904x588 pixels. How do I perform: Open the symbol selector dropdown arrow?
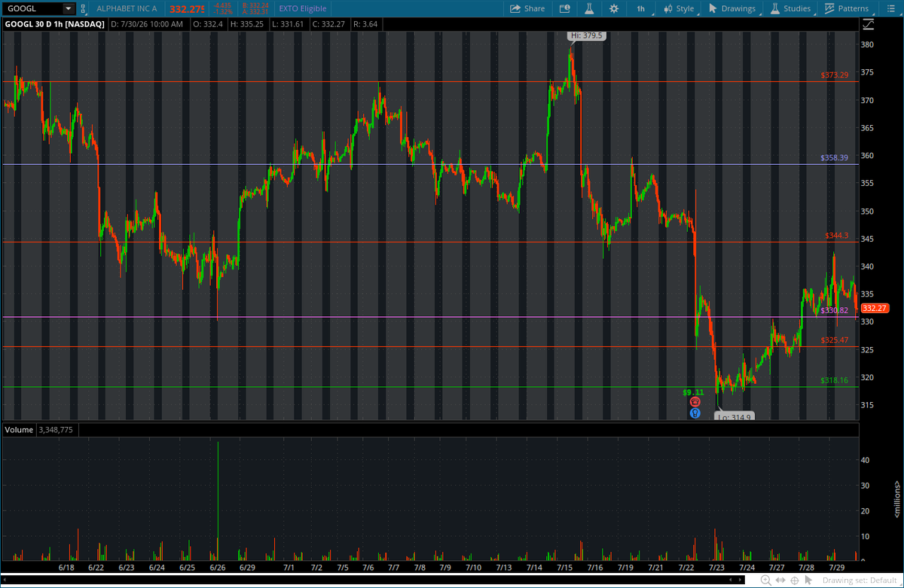(69, 8)
